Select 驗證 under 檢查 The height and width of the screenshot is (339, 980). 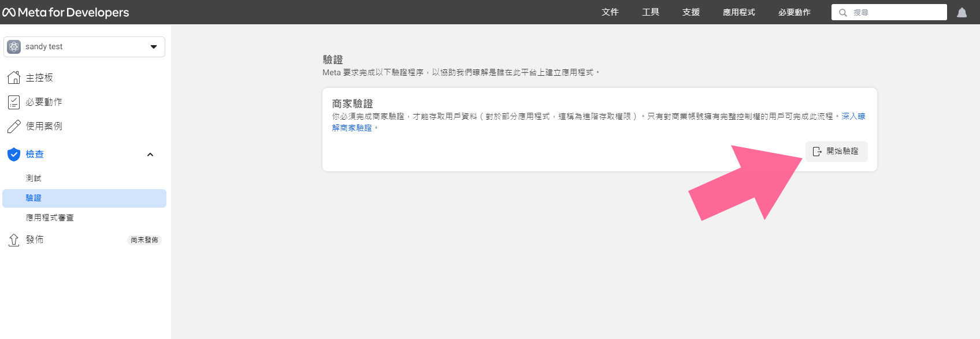(x=84, y=198)
